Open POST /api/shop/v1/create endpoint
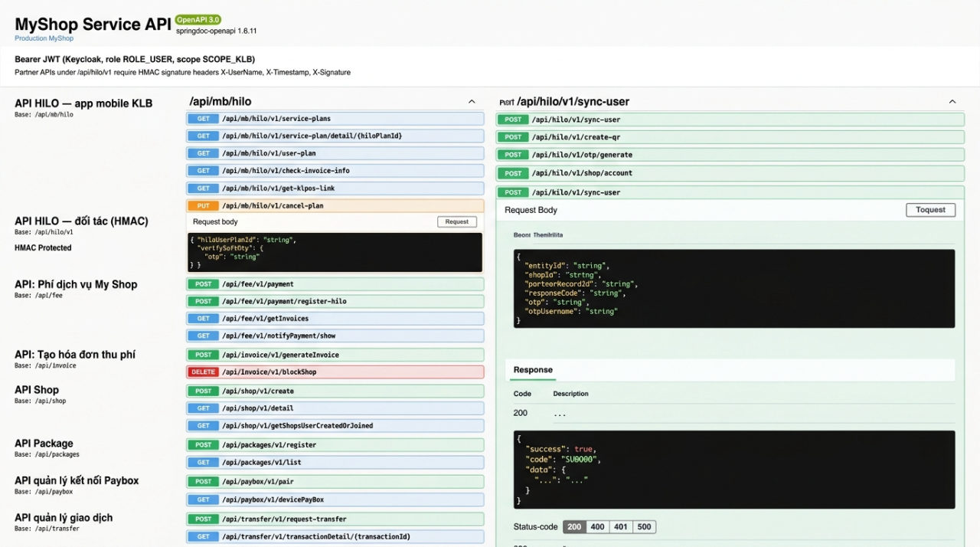 (x=335, y=391)
